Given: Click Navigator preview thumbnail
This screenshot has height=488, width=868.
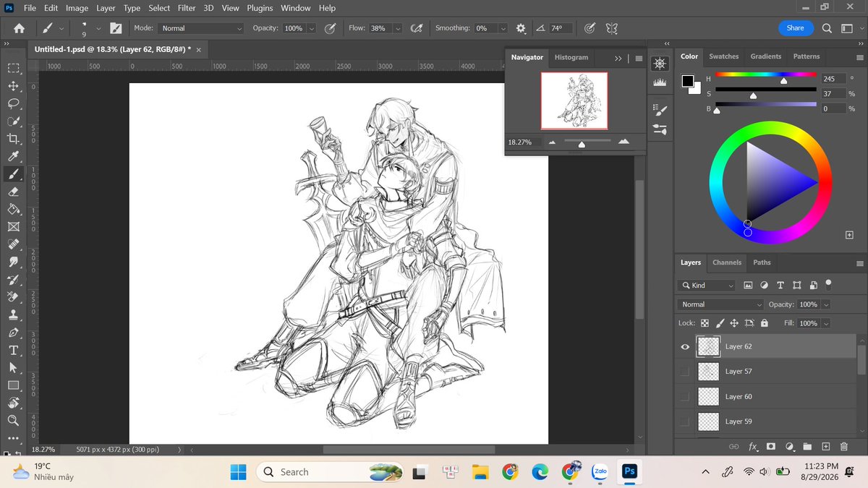Looking at the screenshot, I should (574, 100).
